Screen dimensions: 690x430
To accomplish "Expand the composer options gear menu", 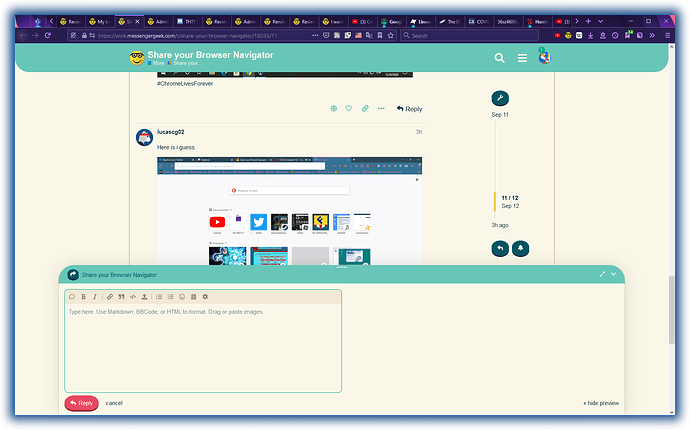I will point(205,297).
